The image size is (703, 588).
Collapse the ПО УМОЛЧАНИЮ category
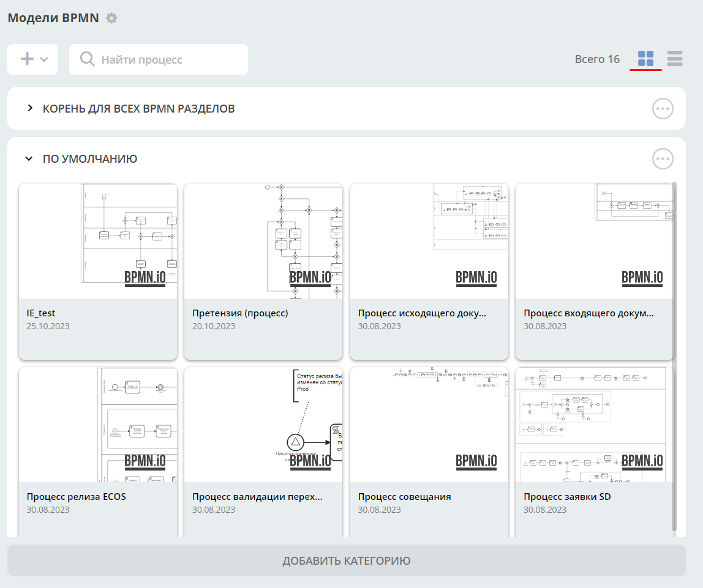tap(29, 158)
